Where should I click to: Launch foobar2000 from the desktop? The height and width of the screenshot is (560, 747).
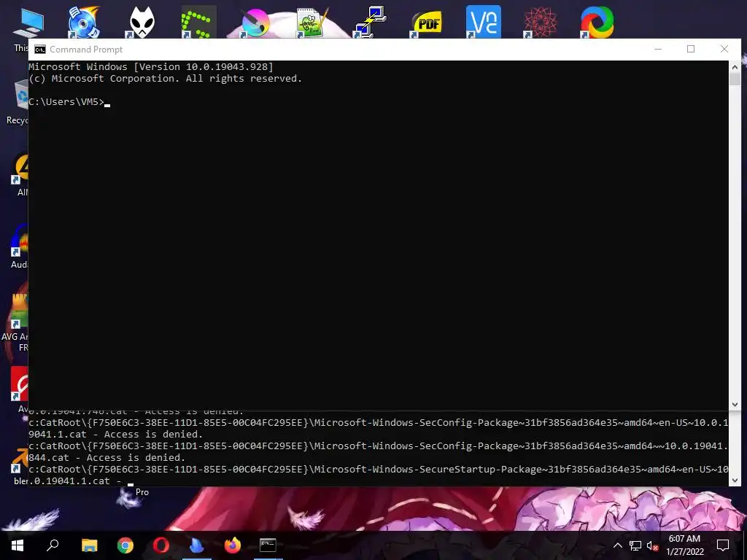(x=142, y=22)
